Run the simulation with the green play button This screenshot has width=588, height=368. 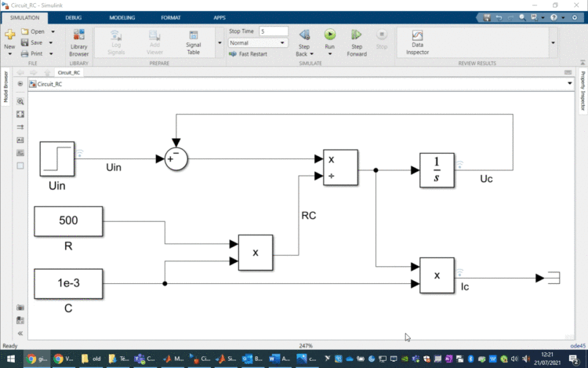point(330,35)
